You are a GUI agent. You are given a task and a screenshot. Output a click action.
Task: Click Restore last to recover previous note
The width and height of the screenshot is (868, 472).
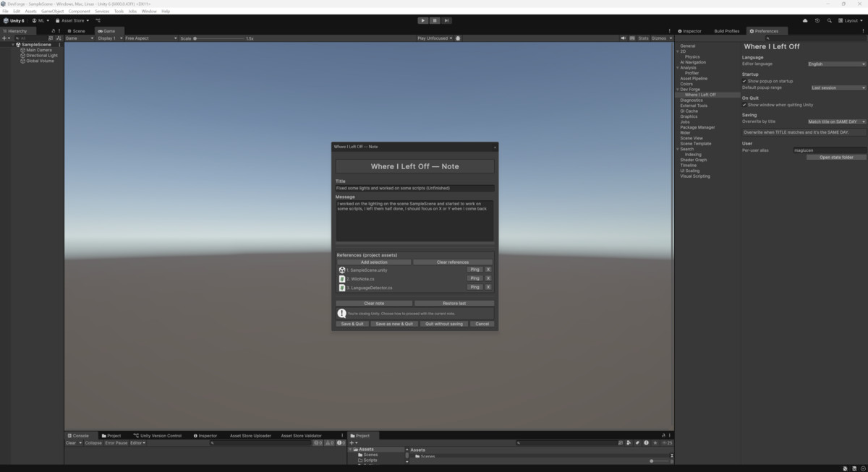(x=454, y=303)
